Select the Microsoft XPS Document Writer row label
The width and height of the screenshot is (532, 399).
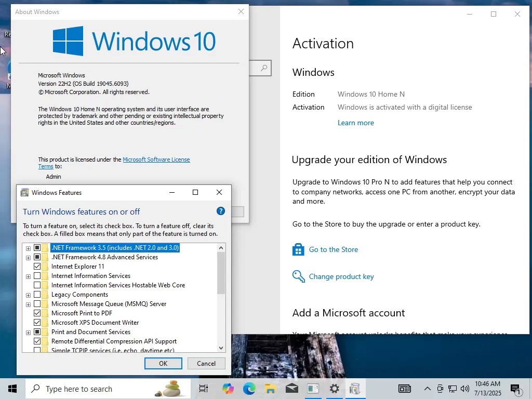pos(95,322)
